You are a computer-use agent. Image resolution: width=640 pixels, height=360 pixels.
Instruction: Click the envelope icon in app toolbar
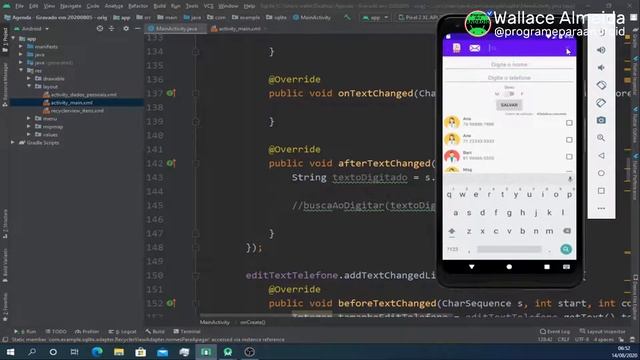[x=474, y=48]
